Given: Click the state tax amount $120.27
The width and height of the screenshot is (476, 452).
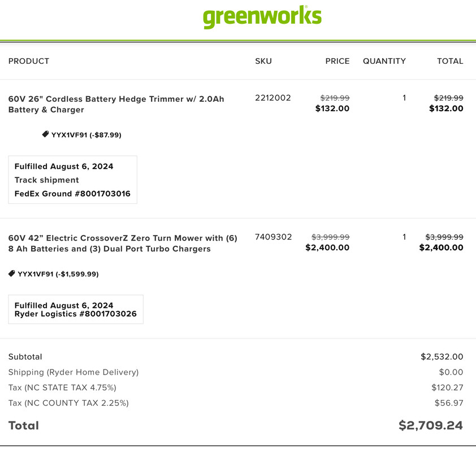Looking at the screenshot, I should [x=448, y=388].
